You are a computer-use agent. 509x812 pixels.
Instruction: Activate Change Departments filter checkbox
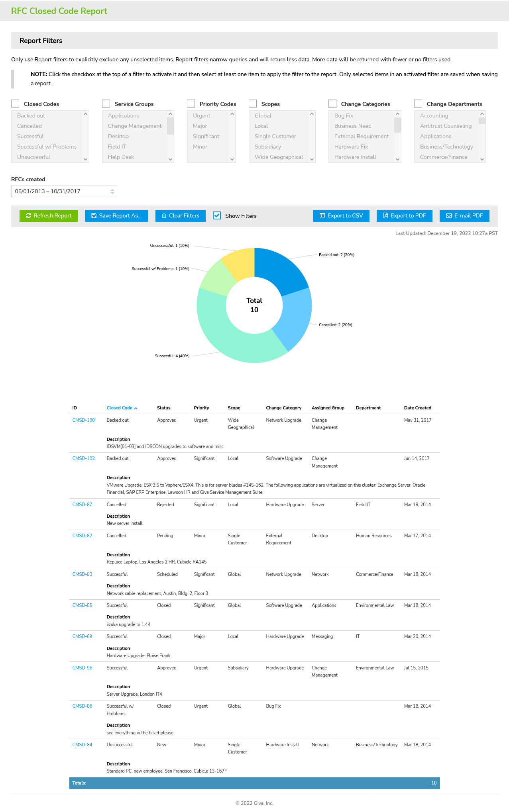pos(418,104)
